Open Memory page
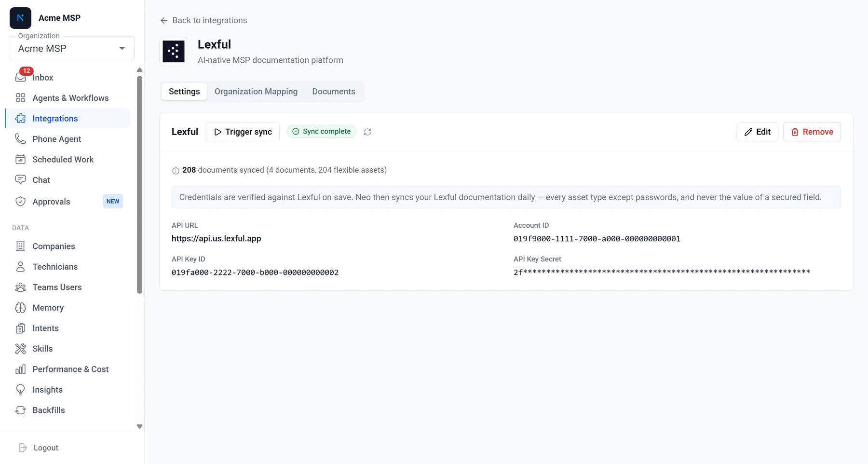 [68, 308]
